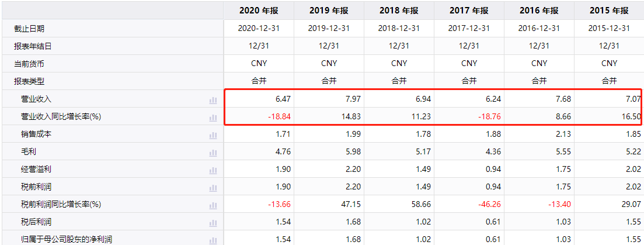Click the 销售成本 row label

(36, 134)
